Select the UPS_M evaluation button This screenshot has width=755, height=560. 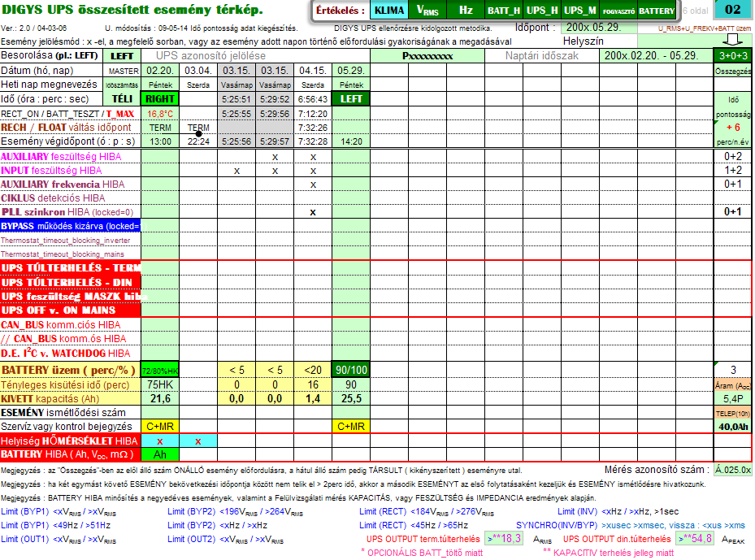pyautogui.click(x=579, y=11)
